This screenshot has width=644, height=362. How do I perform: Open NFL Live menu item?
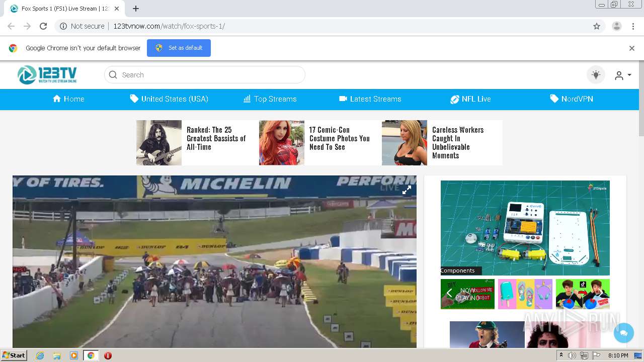pos(470,99)
